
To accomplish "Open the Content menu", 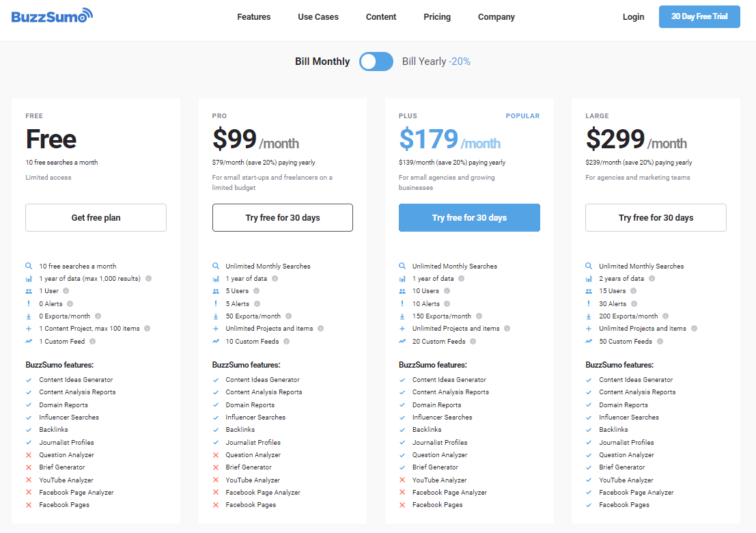I will 381,17.
